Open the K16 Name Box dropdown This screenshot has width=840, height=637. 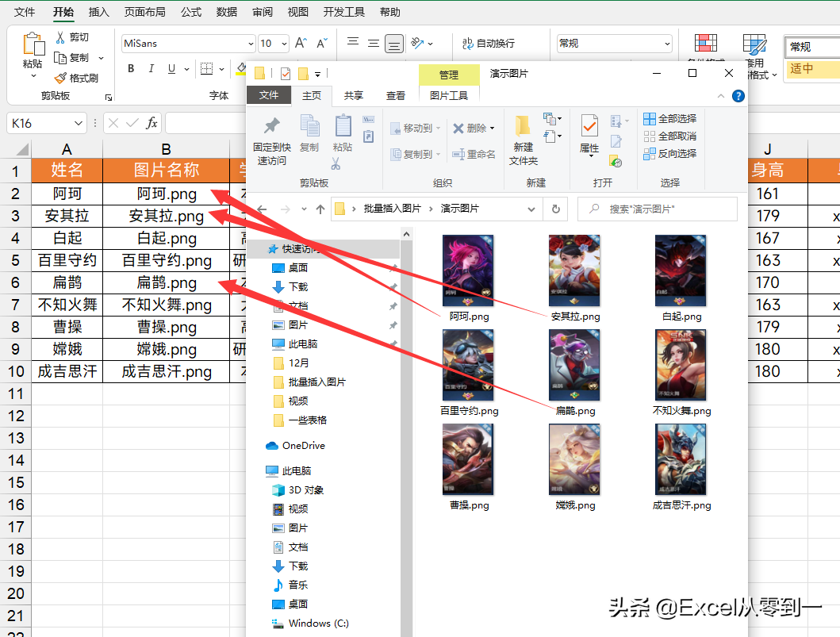[79, 123]
